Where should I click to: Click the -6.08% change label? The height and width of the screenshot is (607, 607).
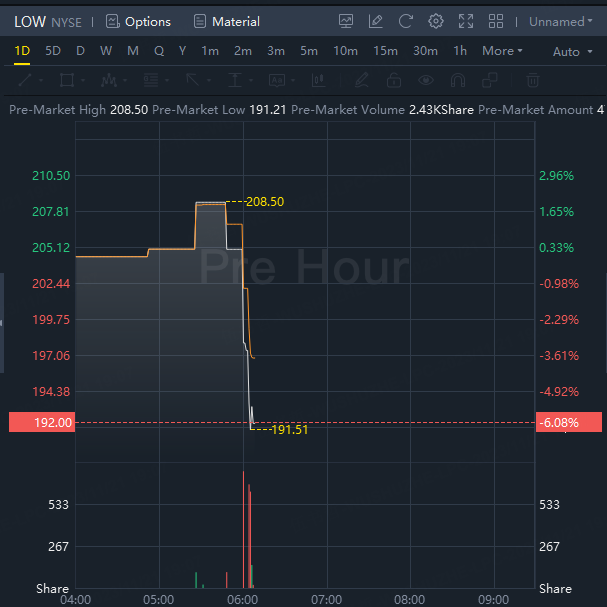coord(569,422)
